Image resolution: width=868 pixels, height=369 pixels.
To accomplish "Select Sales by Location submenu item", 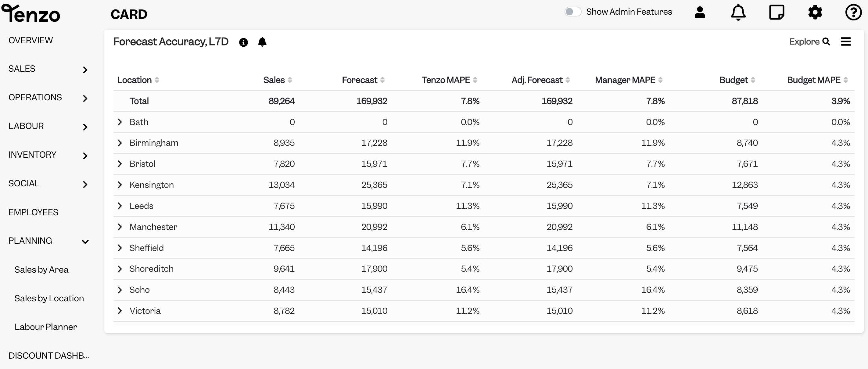I will [x=49, y=298].
